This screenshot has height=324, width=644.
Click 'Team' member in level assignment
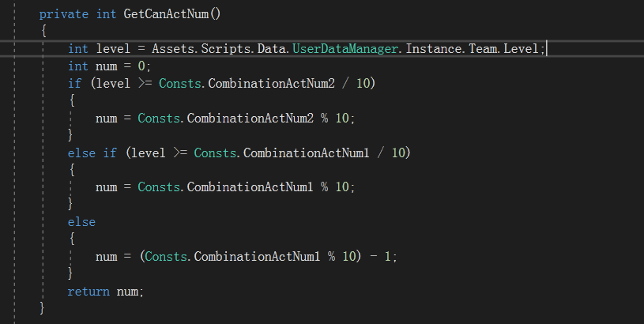(483, 49)
